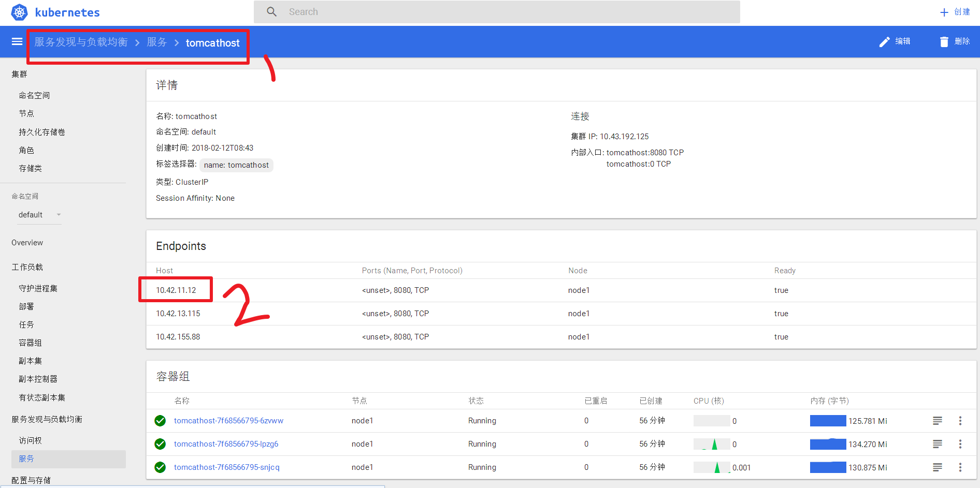Image resolution: width=980 pixels, height=488 pixels.
Task: Click tomcathost:8080 TCP internal endpoint
Action: pos(645,153)
